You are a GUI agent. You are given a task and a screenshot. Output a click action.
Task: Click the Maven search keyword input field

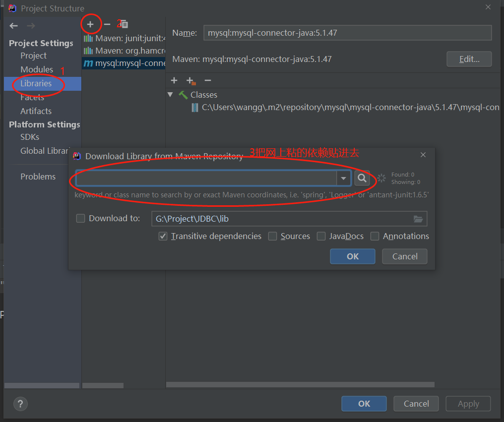click(206, 178)
